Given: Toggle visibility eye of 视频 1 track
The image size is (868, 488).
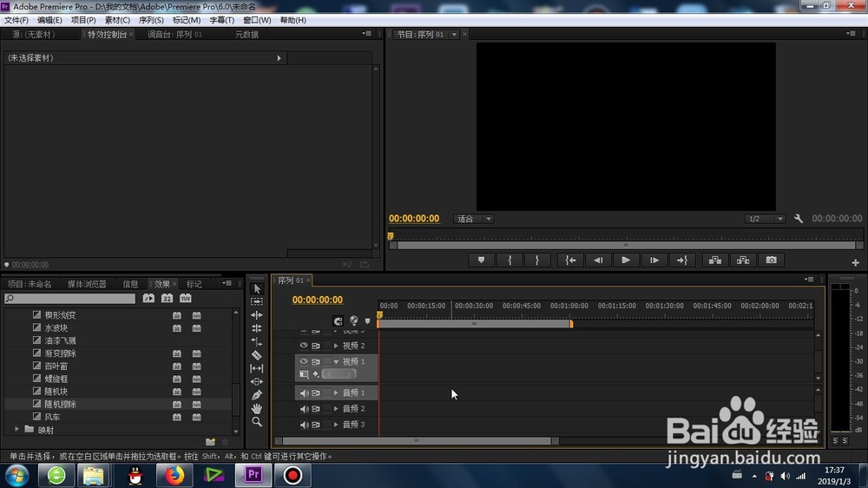Looking at the screenshot, I should click(x=303, y=361).
